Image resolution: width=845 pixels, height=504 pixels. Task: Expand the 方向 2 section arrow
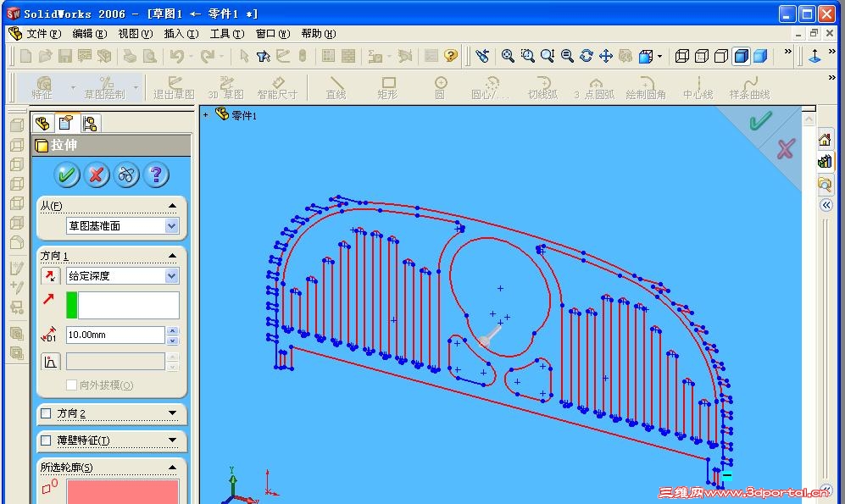point(172,413)
